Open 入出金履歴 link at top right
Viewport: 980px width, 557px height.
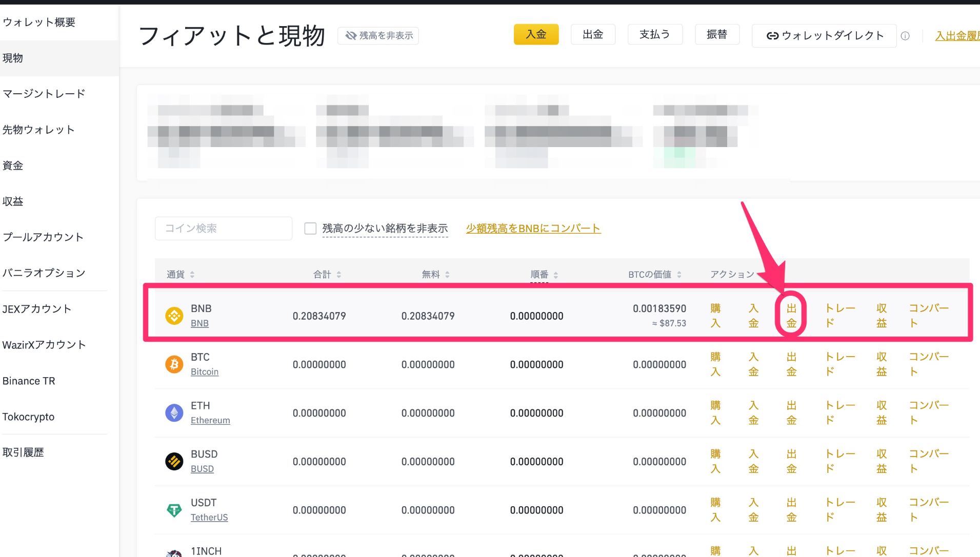click(x=957, y=36)
